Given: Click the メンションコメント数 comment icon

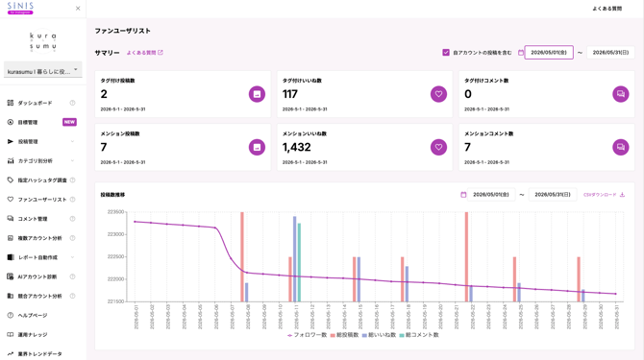Looking at the screenshot, I should click(621, 147).
